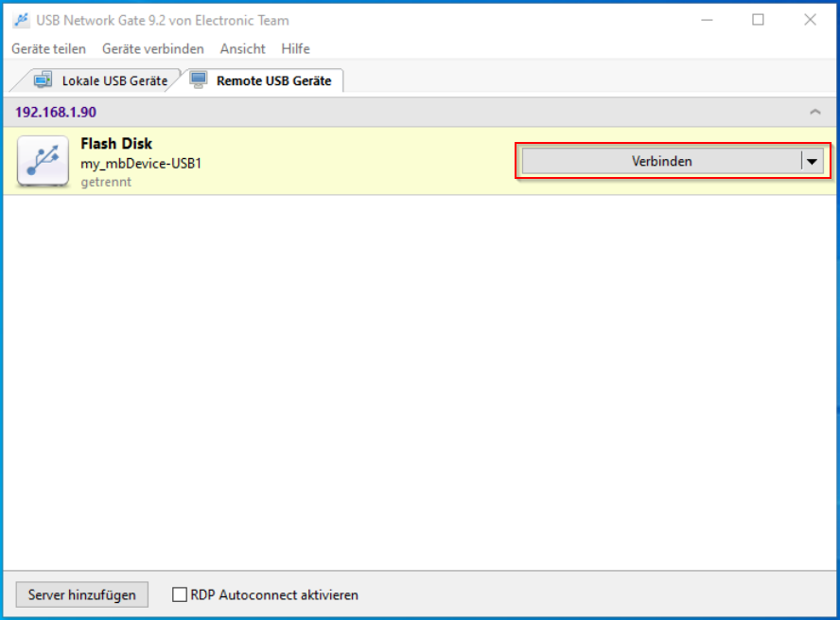Click the Verbinden button for Flash Disk
Screen dimensions: 840x620
tap(661, 161)
